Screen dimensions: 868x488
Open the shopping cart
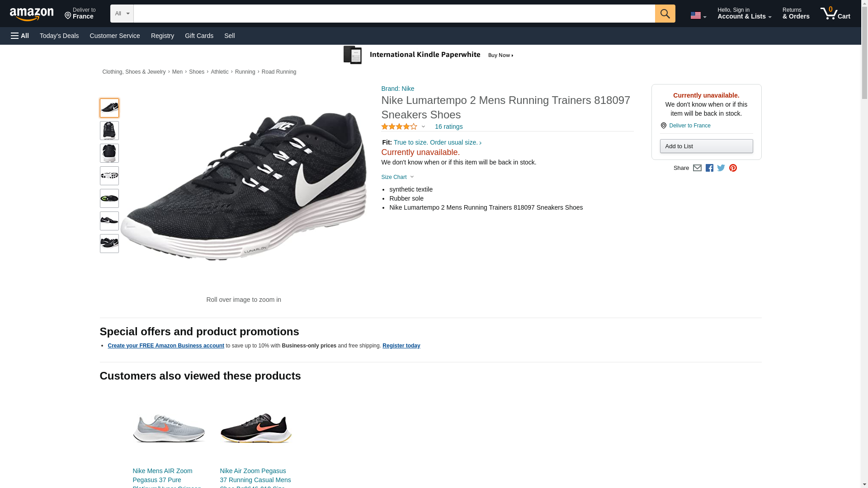tap(835, 14)
